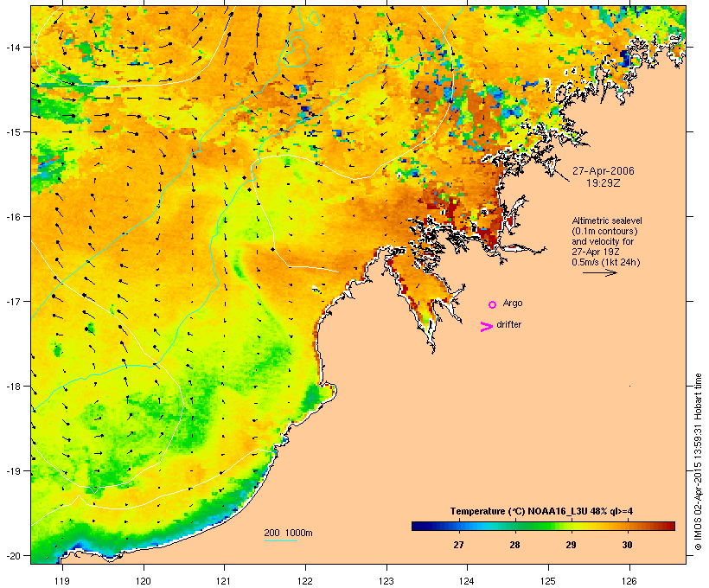This screenshot has height=588, width=709.
Task: Click the colorbar value '30'
Action: tap(627, 545)
